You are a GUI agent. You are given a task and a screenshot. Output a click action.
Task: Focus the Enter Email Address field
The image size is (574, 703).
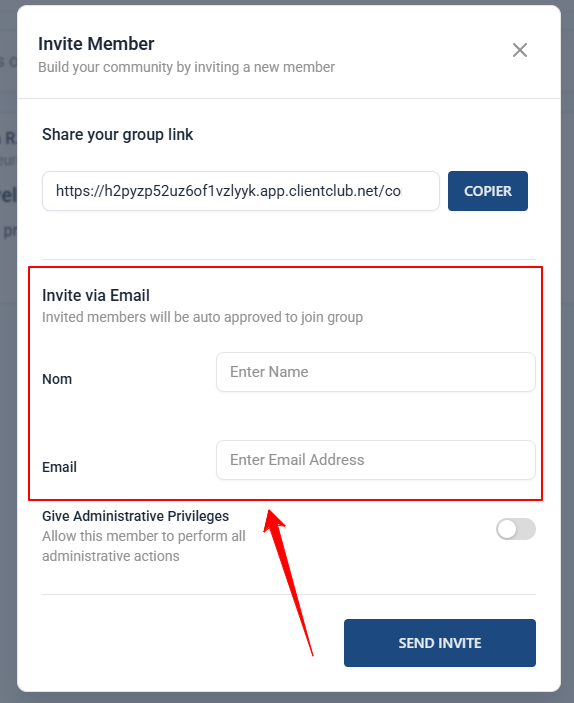point(376,460)
